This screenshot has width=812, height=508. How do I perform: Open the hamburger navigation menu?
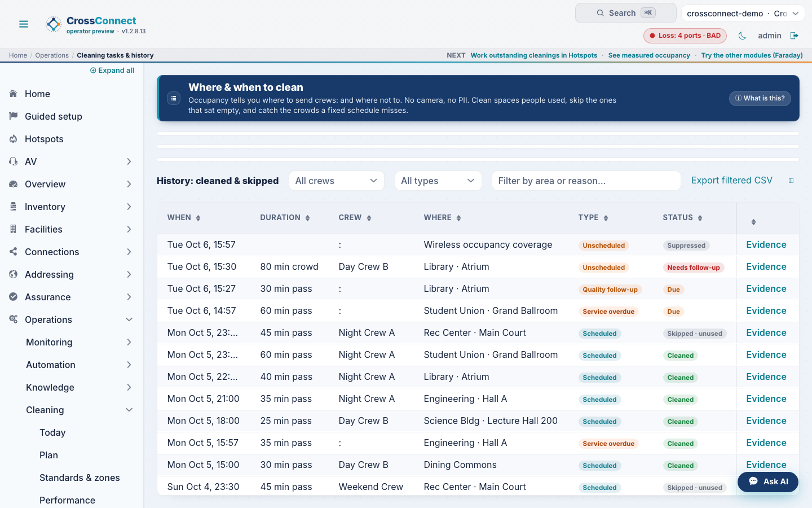click(24, 24)
